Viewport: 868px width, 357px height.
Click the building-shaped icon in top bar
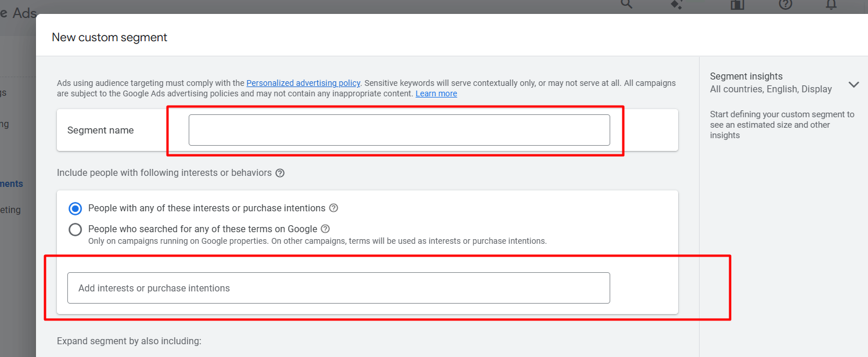737,5
